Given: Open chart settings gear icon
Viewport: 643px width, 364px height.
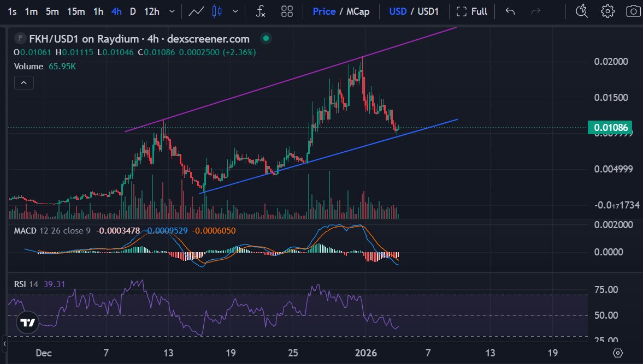Looking at the screenshot, I should point(607,11).
